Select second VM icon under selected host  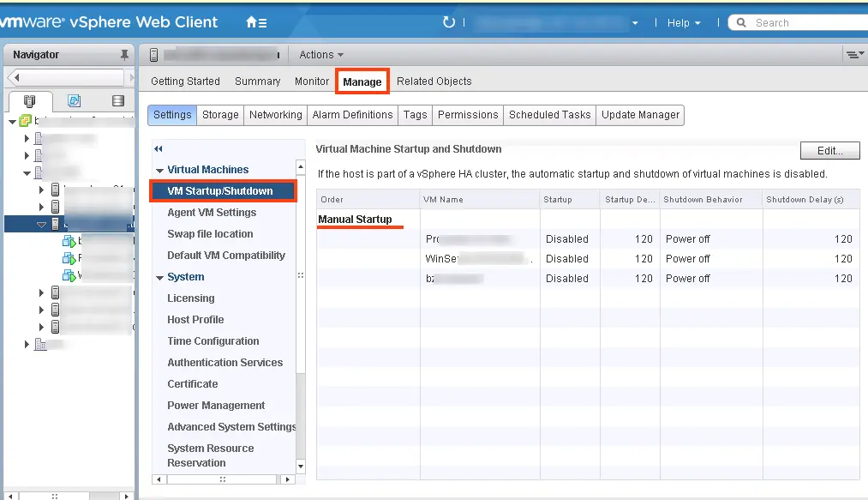click(x=69, y=258)
